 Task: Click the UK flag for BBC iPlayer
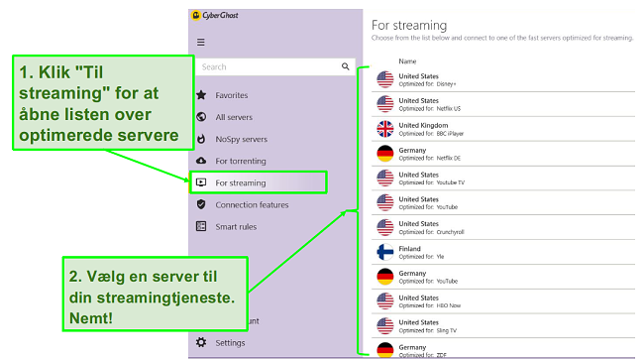point(385,129)
